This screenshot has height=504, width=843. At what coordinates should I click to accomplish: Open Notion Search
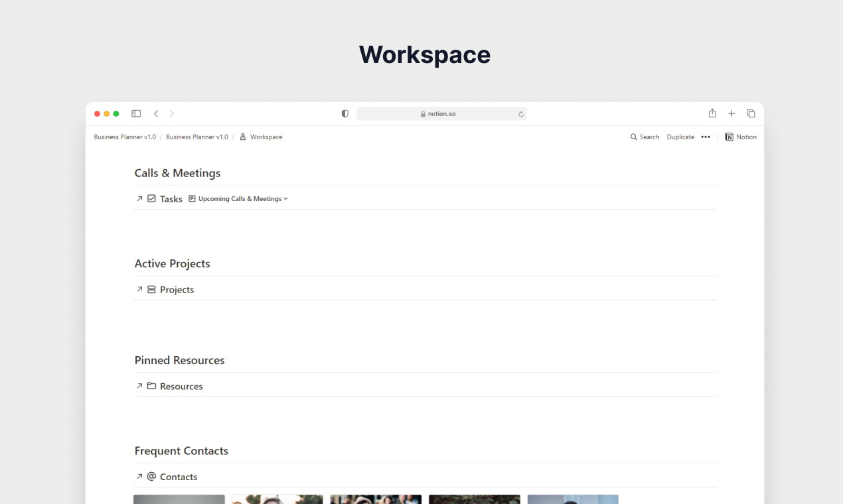point(644,137)
